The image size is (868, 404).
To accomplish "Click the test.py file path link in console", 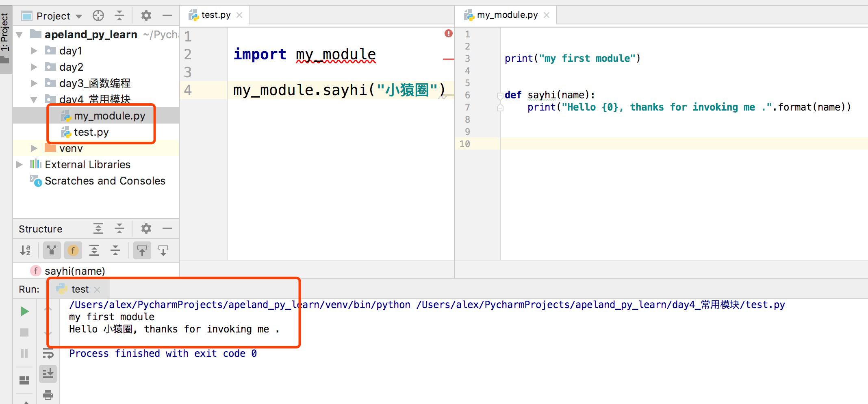I will click(601, 305).
